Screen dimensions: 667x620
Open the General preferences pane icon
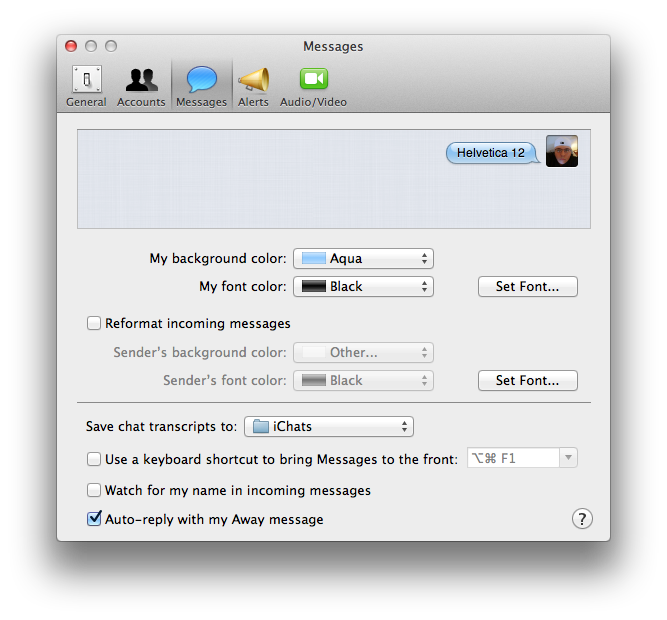(86, 80)
